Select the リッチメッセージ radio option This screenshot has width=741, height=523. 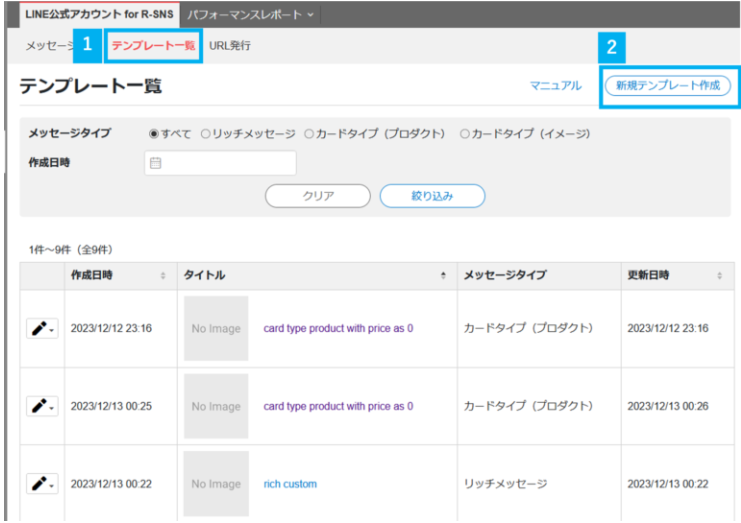tap(205, 134)
